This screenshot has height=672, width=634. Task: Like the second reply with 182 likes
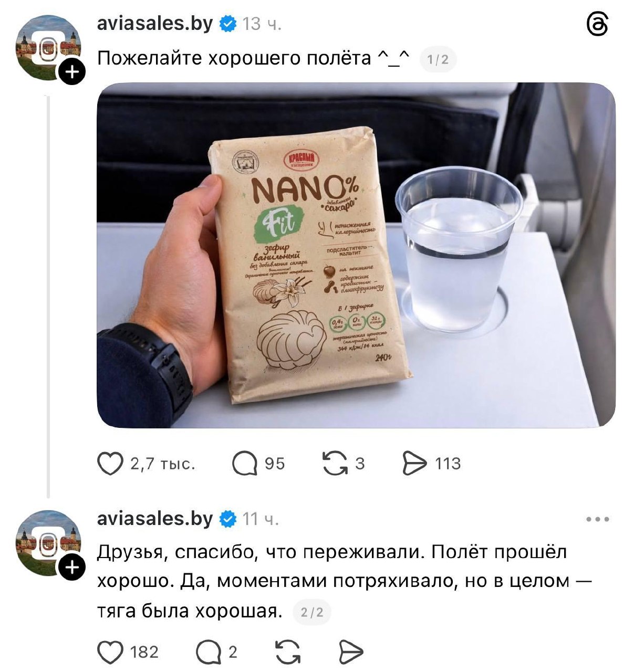point(110,653)
